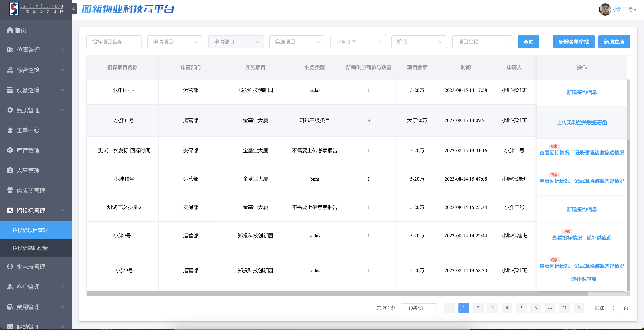Click the pagination ellipsis to jump pages
644x330 pixels.
coord(550,308)
